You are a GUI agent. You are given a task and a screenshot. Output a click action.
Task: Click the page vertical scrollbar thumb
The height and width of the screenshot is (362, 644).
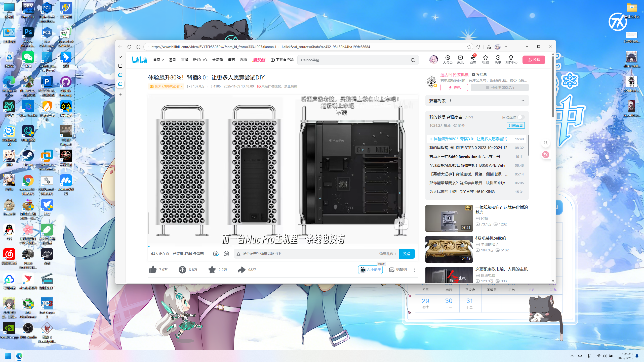[553, 87]
